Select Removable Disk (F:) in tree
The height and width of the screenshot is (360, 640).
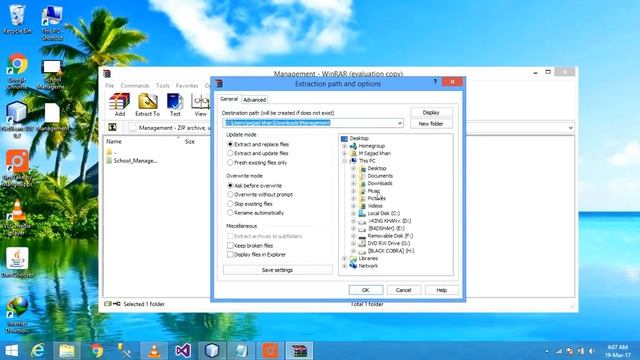(390, 236)
